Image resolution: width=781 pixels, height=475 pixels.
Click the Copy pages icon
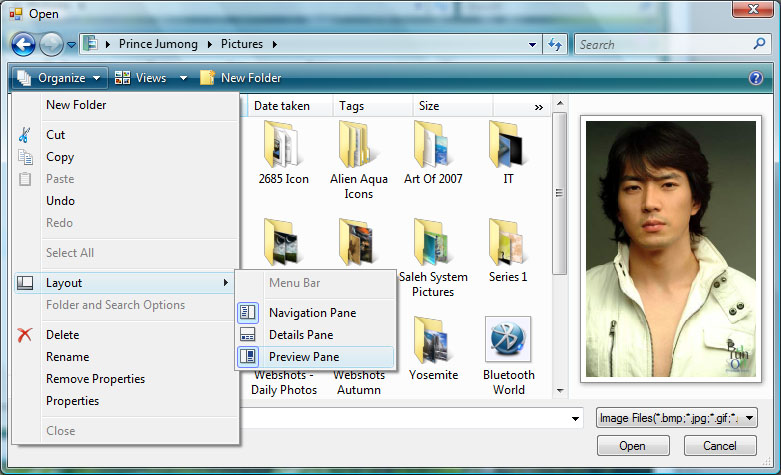(25, 157)
